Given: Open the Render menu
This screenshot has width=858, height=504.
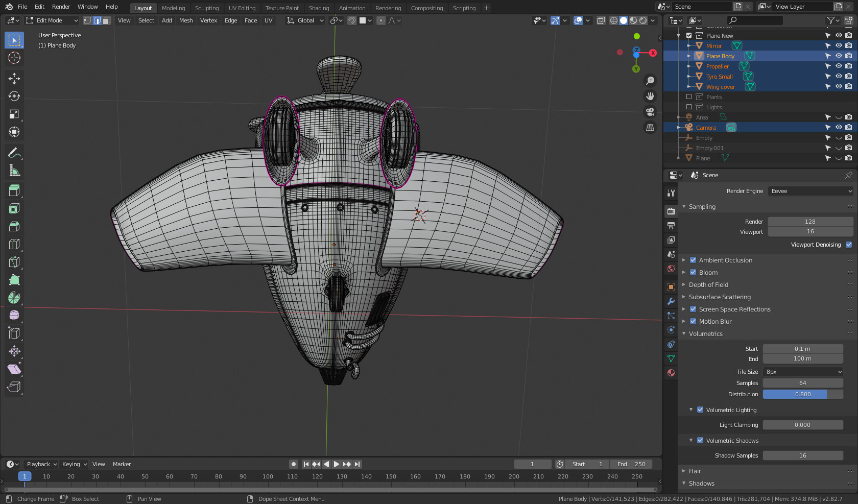Looking at the screenshot, I should click(61, 7).
